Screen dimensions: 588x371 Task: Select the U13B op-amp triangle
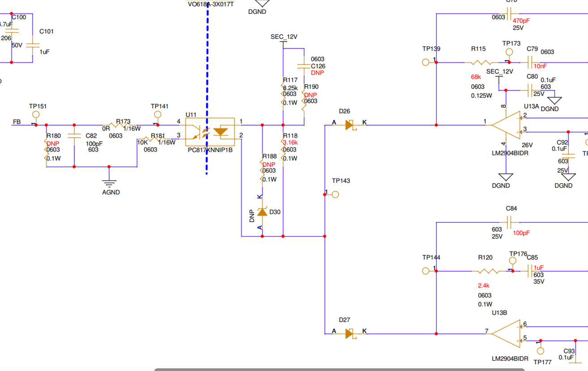[x=506, y=333]
